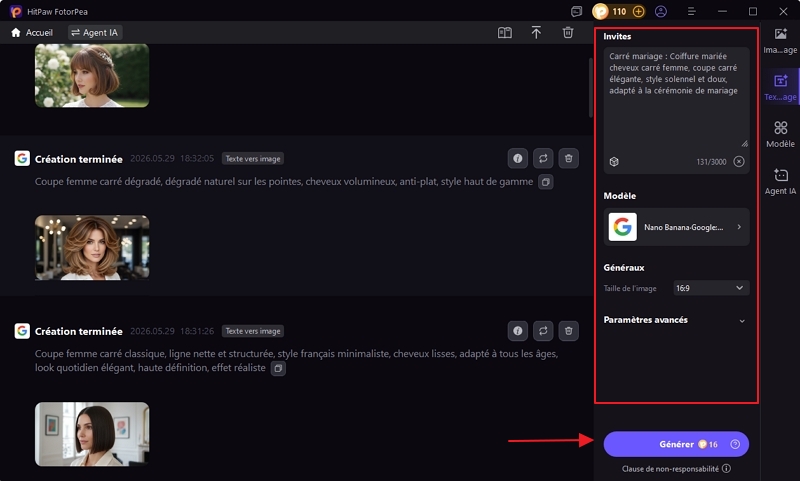Regenerate the 18:31:26 creation

pyautogui.click(x=543, y=331)
